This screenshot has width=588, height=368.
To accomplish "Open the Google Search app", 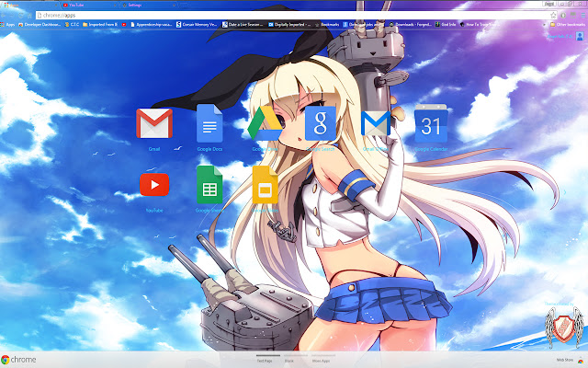I will coord(319,123).
